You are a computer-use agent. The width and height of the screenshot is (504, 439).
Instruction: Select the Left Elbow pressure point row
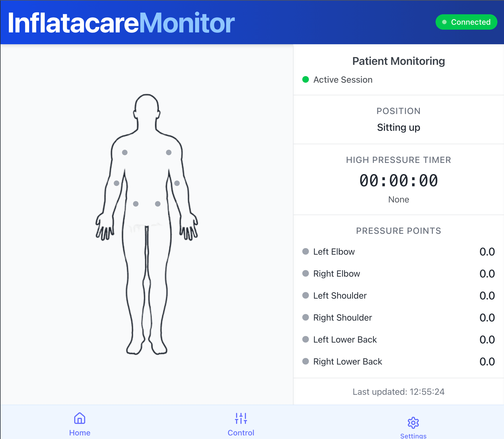pos(334,252)
